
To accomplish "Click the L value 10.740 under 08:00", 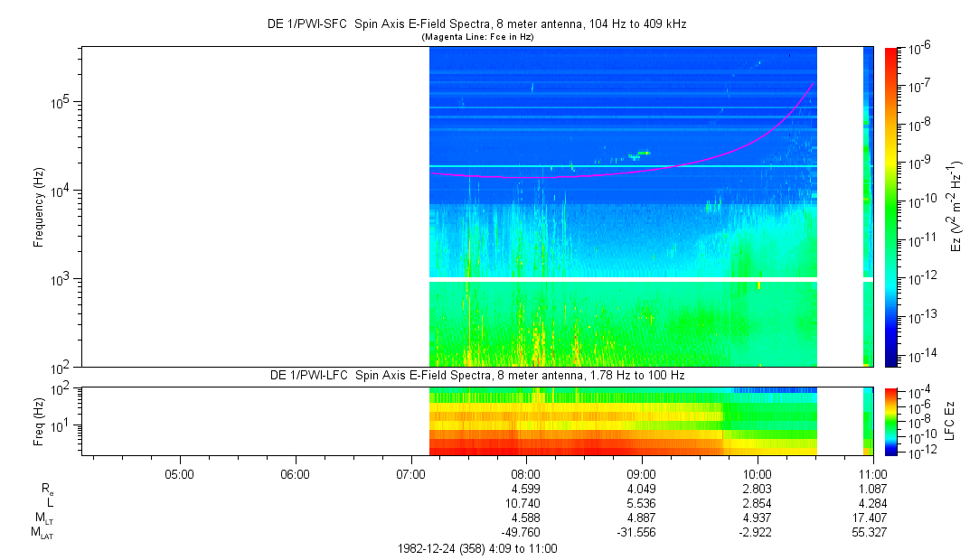I will (526, 503).
